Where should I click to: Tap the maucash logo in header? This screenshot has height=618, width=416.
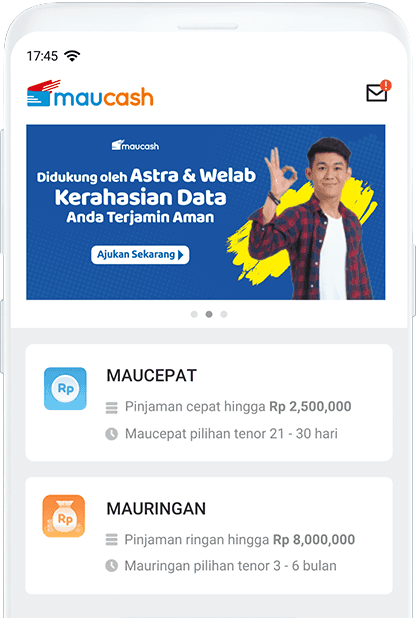point(90,93)
